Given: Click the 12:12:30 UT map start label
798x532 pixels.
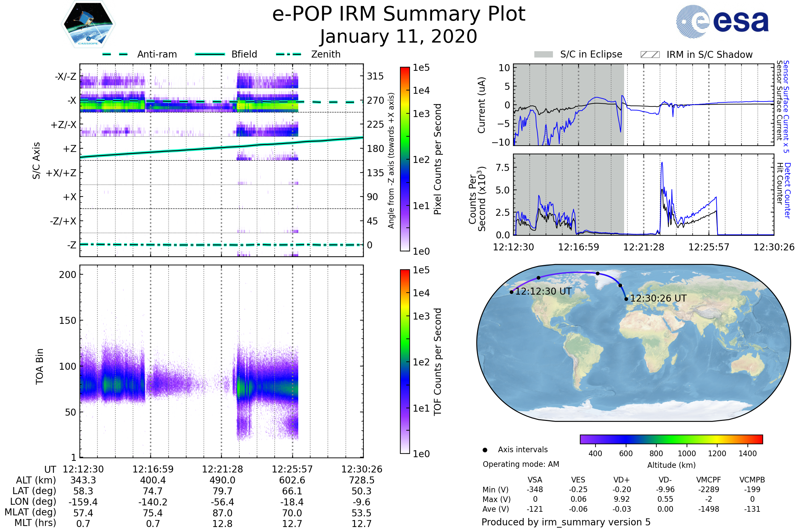Looking at the screenshot, I should coord(543,292).
